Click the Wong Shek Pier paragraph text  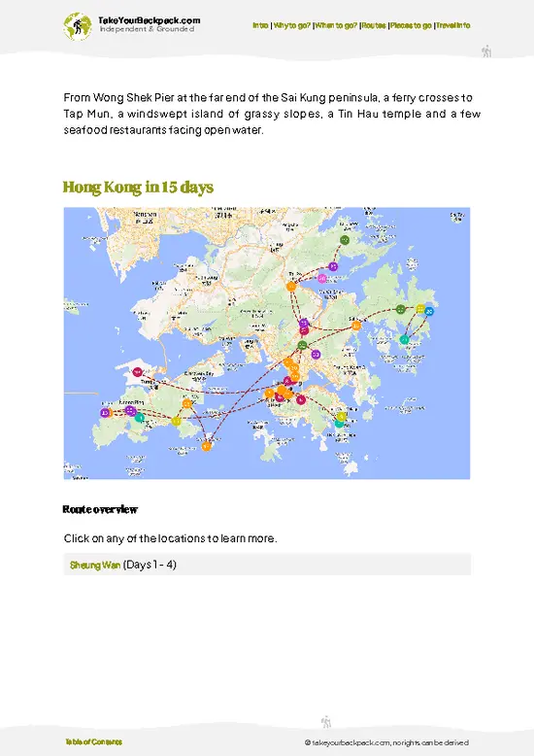[x=272, y=114]
